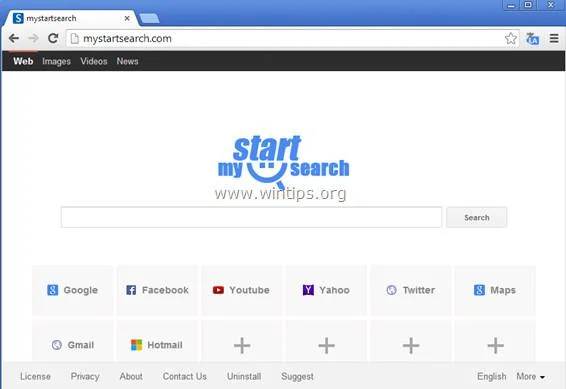The height and width of the screenshot is (389, 566).
Task: Select the mystartsearch browser tab
Action: (x=70, y=18)
